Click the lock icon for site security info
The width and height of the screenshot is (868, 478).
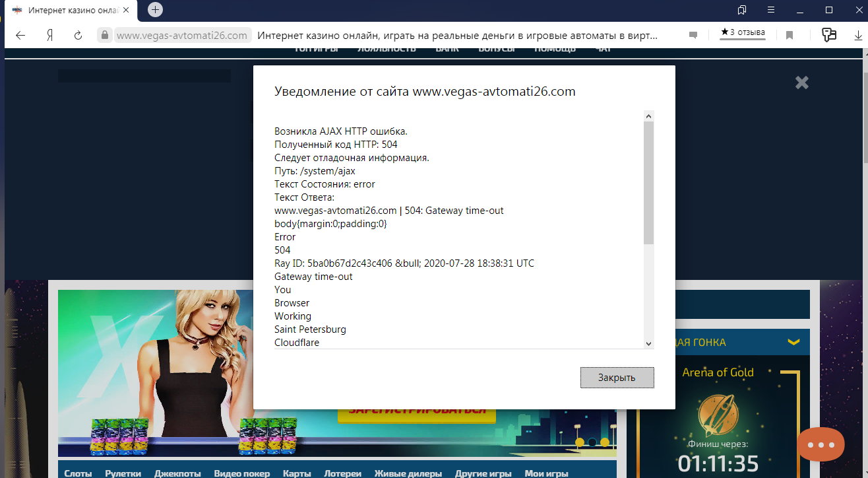(104, 35)
